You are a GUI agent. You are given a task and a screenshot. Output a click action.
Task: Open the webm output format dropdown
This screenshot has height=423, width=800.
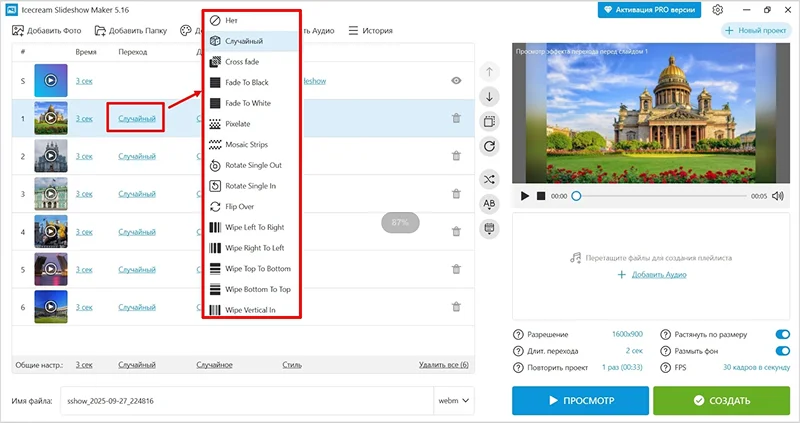454,401
